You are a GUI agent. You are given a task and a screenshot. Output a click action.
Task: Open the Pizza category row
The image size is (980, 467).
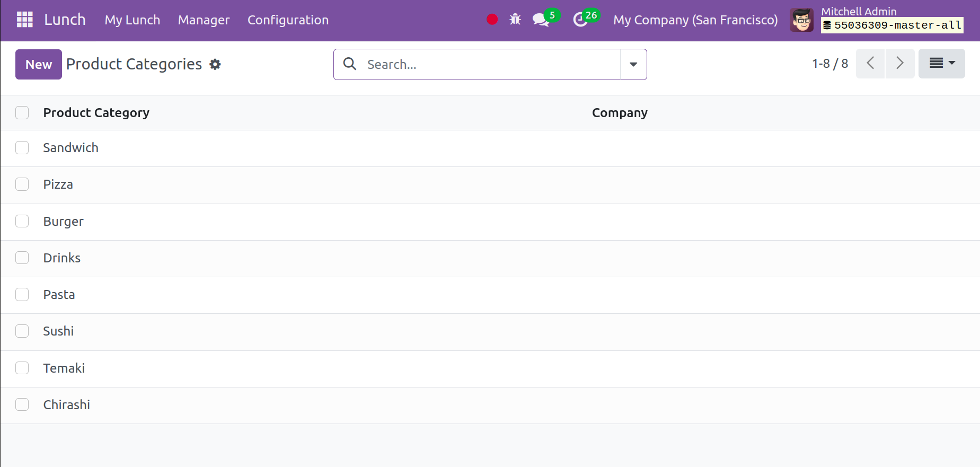490,185
